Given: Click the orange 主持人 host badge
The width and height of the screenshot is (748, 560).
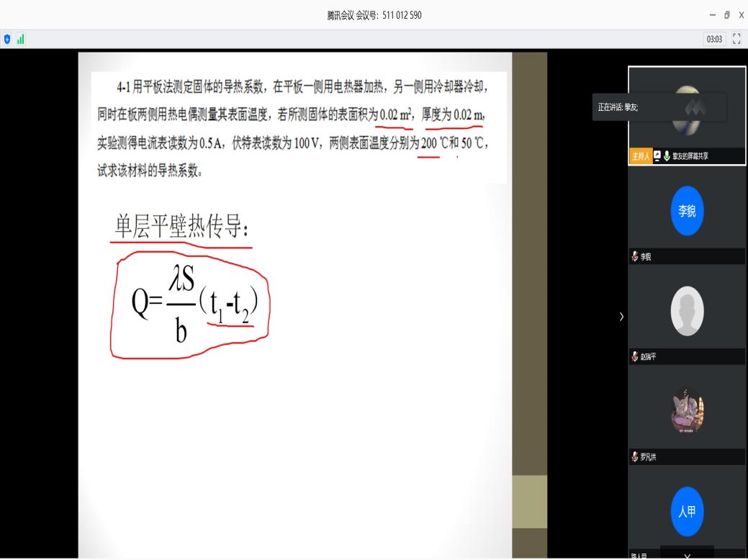Looking at the screenshot, I should coord(640,156).
